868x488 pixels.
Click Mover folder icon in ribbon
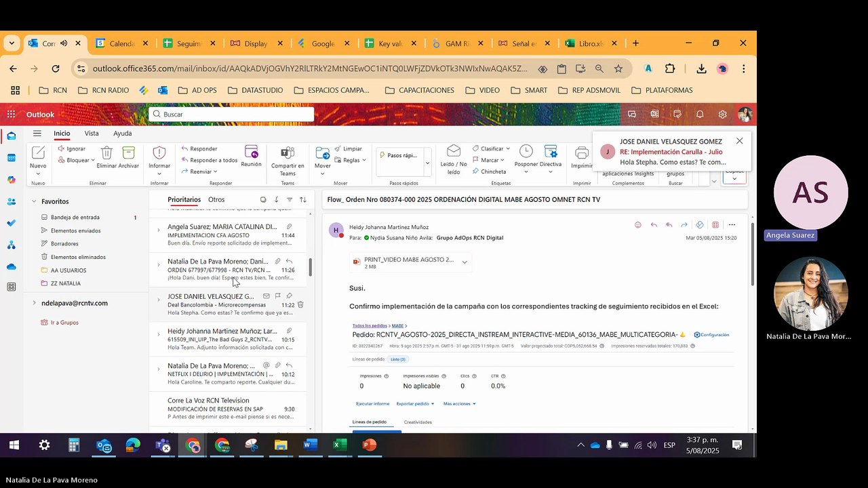[x=322, y=152]
